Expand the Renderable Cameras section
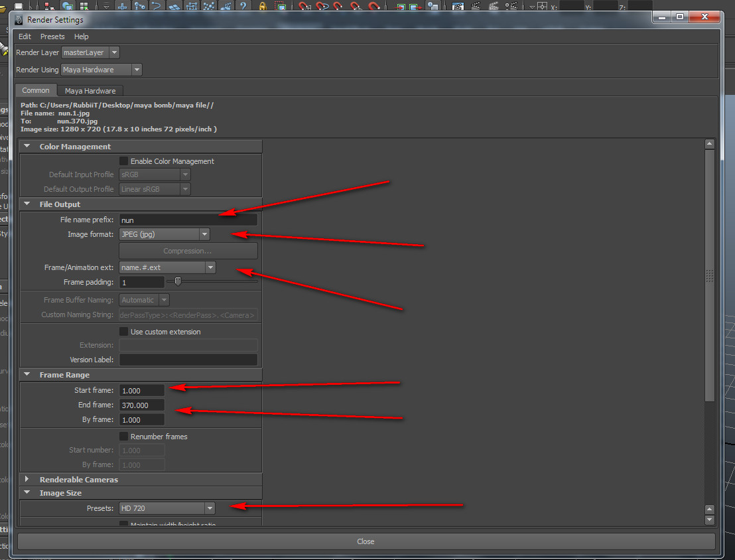 click(x=27, y=479)
